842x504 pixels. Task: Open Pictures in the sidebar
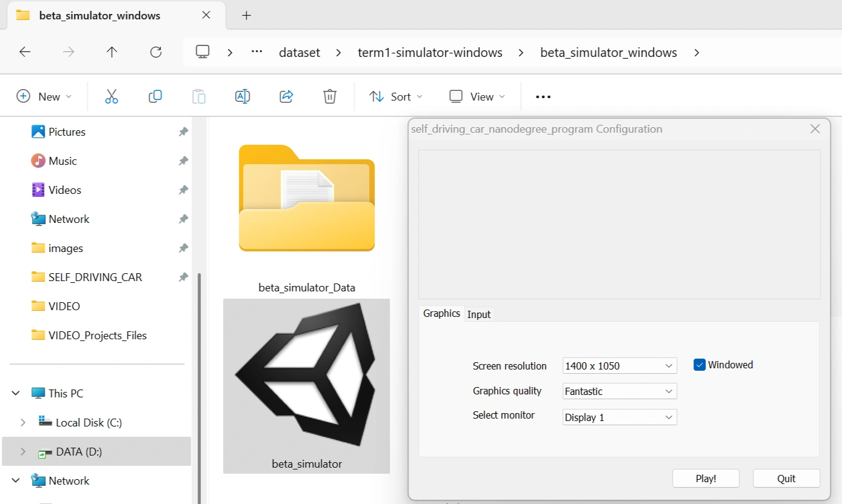click(x=67, y=131)
